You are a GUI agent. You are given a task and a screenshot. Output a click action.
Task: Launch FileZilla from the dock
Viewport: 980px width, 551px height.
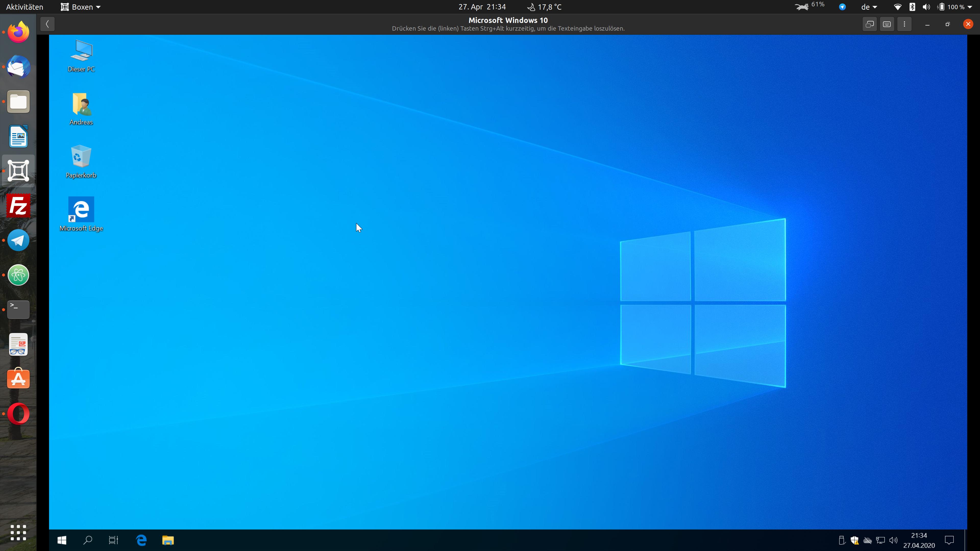(18, 206)
